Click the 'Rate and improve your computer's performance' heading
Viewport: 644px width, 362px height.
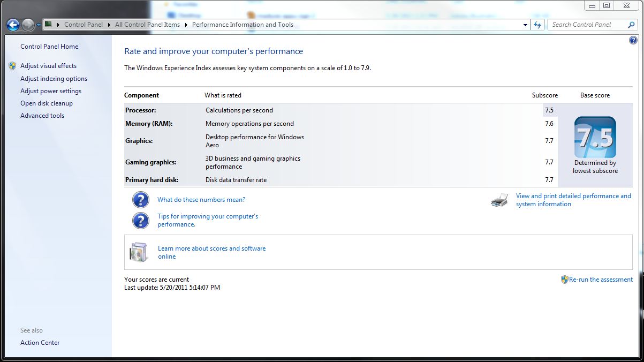(214, 51)
